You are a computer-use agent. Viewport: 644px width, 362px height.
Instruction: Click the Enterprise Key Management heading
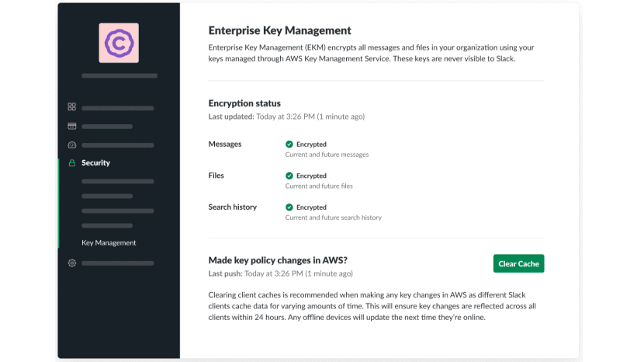click(x=279, y=30)
